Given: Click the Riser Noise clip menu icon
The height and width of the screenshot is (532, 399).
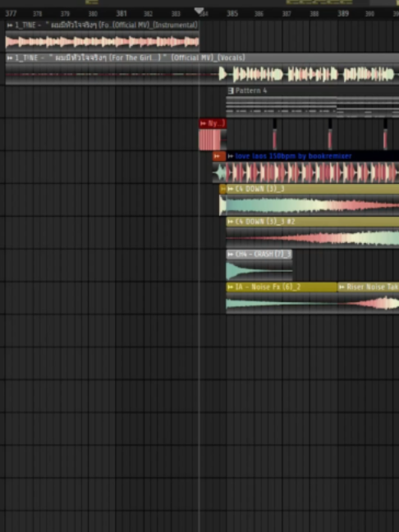Looking at the screenshot, I should point(342,287).
